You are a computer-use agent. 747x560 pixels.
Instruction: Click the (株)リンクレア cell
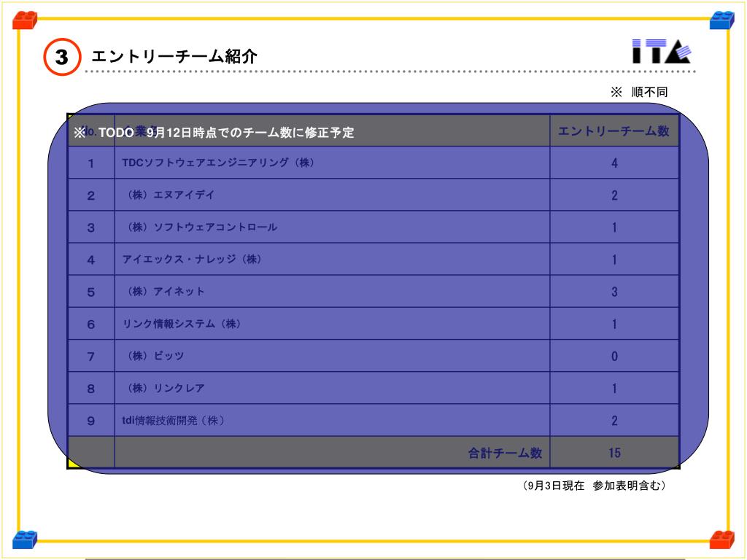click(332, 388)
